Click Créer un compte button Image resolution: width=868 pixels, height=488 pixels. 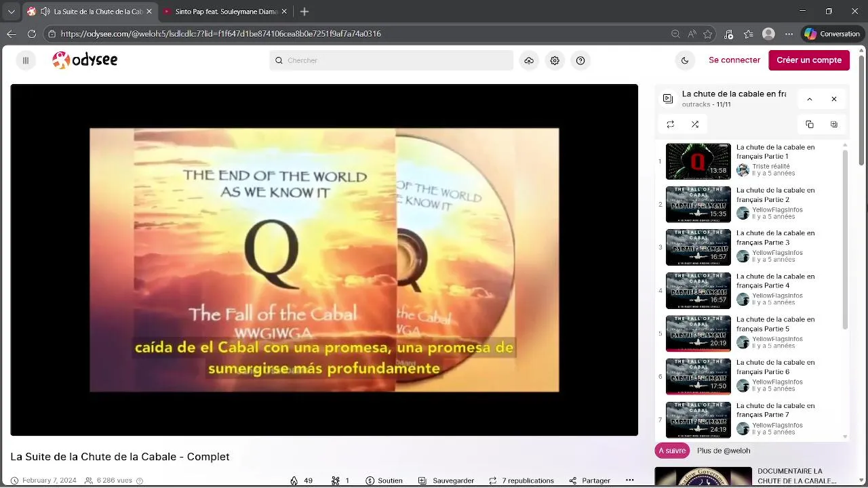click(x=809, y=60)
